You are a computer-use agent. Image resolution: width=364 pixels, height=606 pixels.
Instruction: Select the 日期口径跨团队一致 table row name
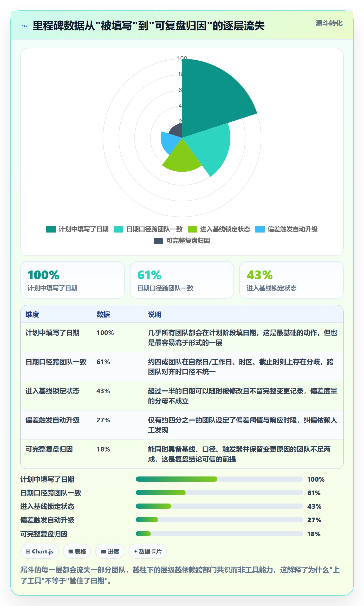56,362
